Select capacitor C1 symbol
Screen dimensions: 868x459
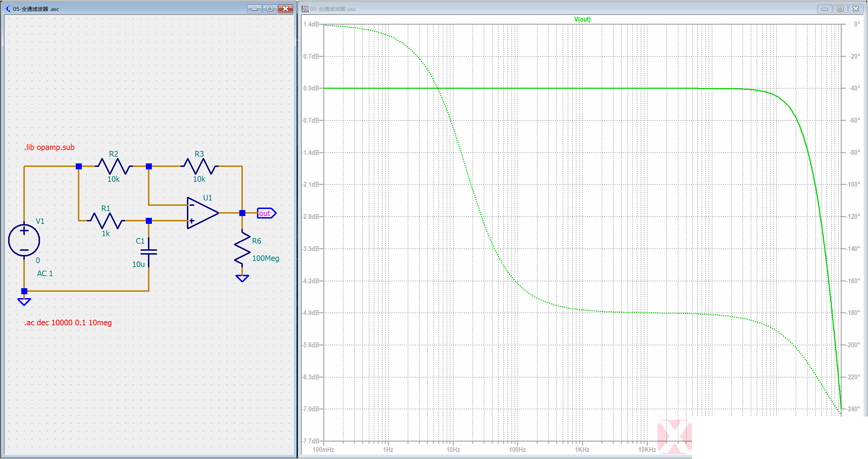(149, 252)
